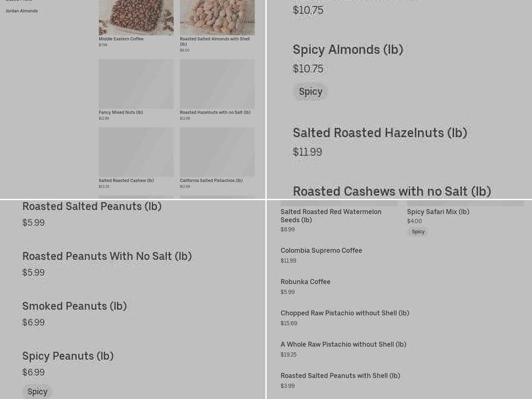Click the Roasted Salted Almonds with Shell image
This screenshot has height=399, width=532.
pyautogui.click(x=217, y=17)
